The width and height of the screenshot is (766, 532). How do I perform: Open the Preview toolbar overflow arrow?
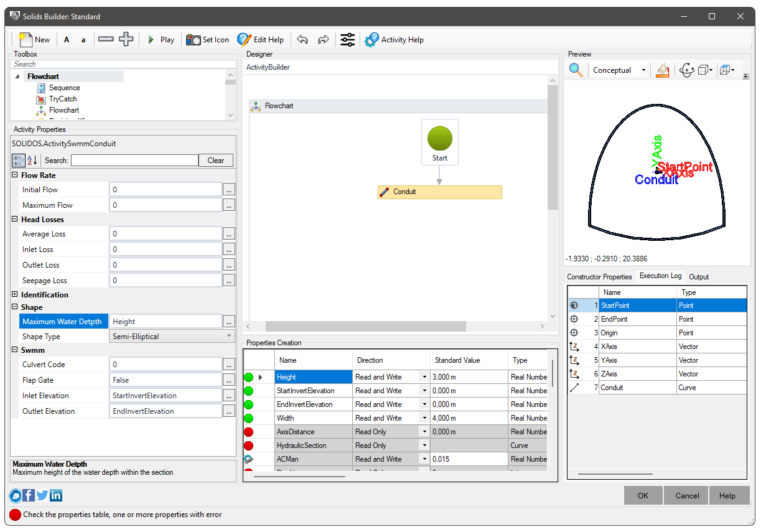[x=746, y=76]
